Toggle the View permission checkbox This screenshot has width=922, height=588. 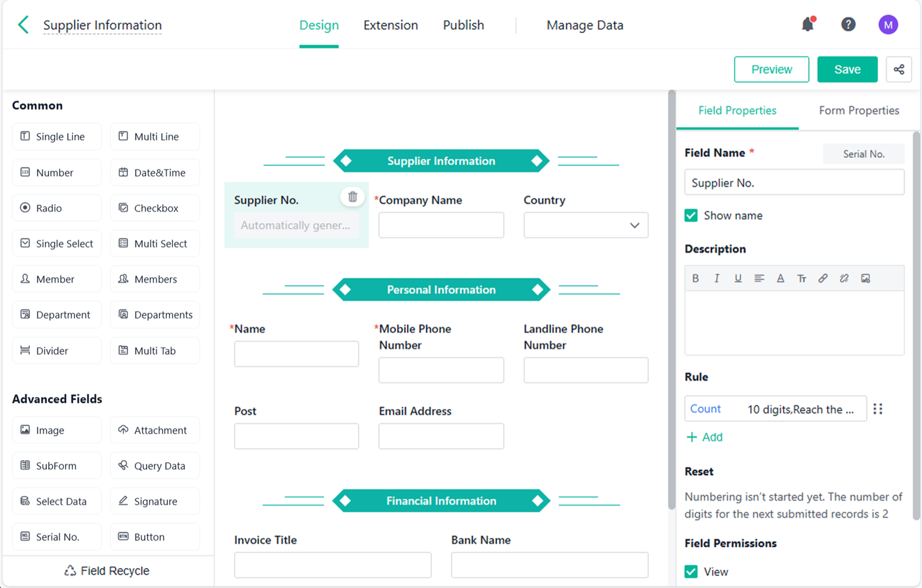coord(691,572)
